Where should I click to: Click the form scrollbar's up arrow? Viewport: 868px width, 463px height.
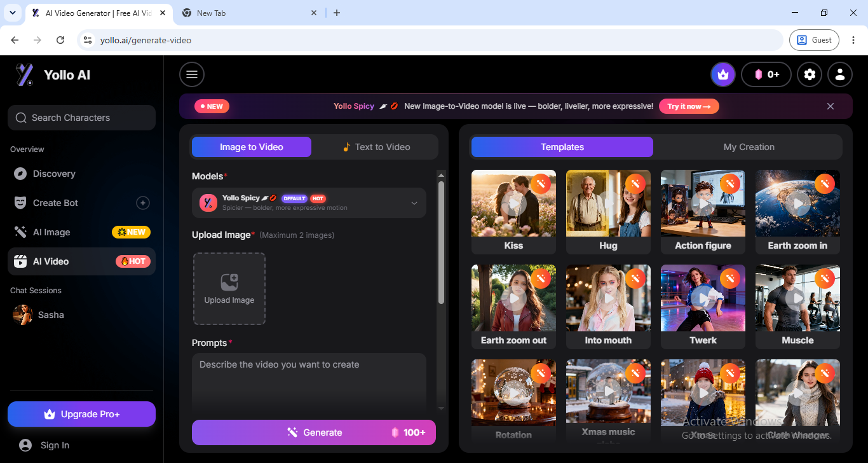[x=442, y=174]
